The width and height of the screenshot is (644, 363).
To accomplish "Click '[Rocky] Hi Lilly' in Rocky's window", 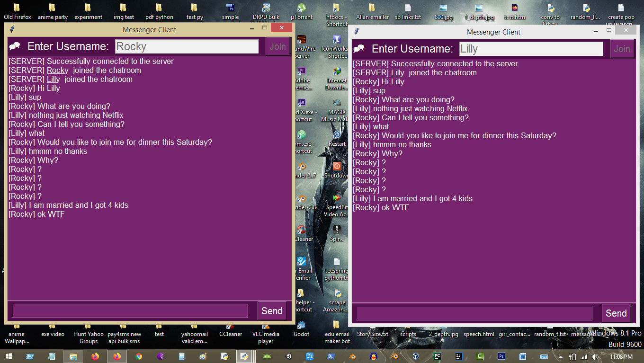I will [35, 88].
